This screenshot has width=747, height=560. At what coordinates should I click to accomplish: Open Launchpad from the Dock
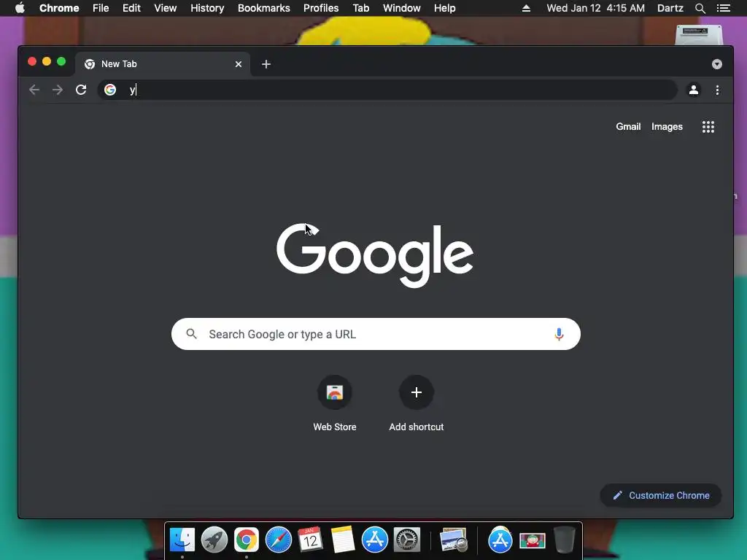pyautogui.click(x=214, y=540)
